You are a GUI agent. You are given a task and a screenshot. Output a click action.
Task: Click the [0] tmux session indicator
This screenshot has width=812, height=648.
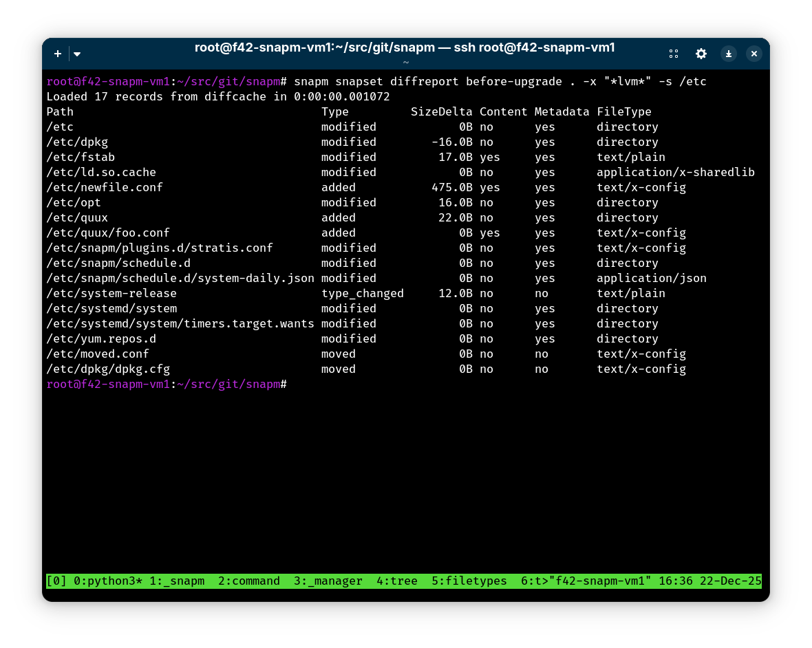[x=57, y=581]
